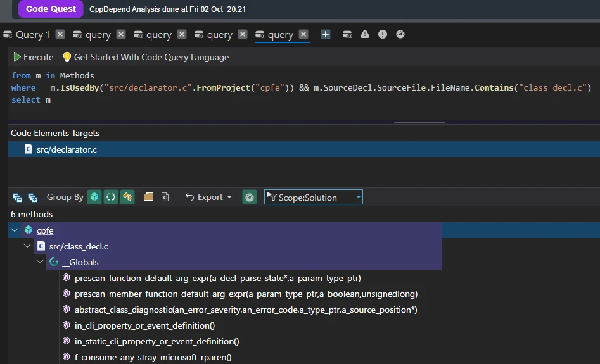
Task: Select the src/declarator.c target row
Action: click(x=304, y=149)
